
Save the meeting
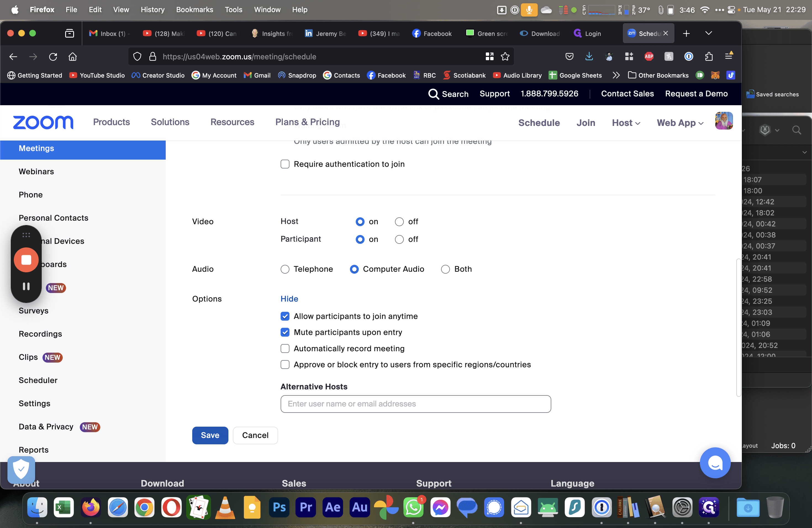pos(210,435)
